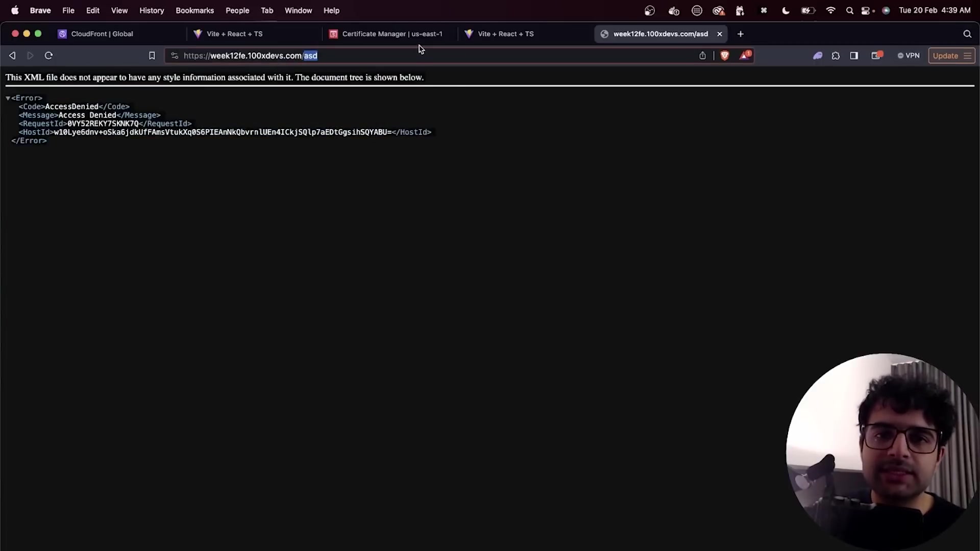The image size is (980, 551).
Task: Open Siri icon in menu bar
Action: click(886, 10)
